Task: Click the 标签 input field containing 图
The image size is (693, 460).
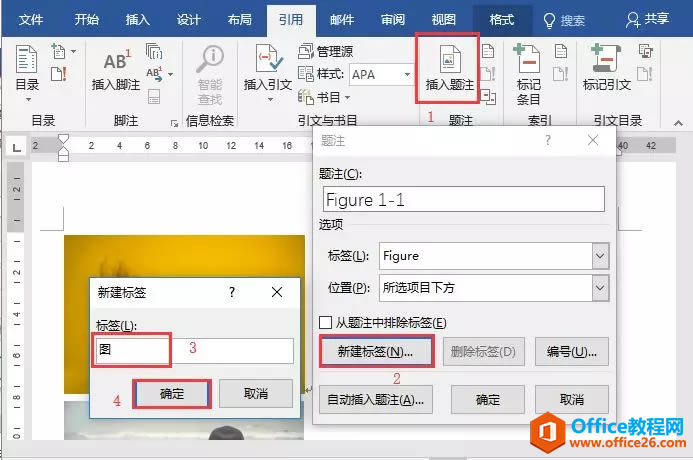Action: click(194, 350)
